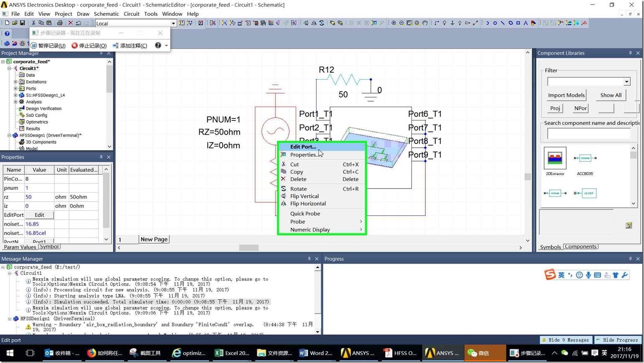The image size is (644, 363).
Task: Click the scissors Cut icon in toolbar
Action: pyautogui.click(x=33, y=23)
